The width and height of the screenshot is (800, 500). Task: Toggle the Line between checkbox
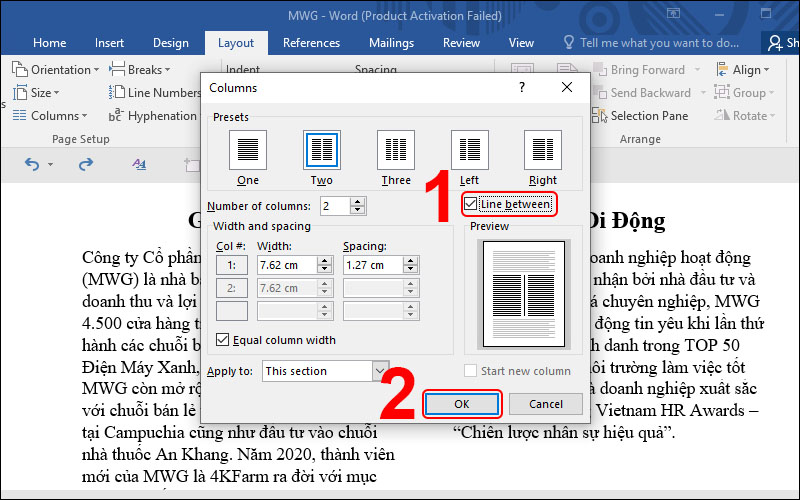470,204
